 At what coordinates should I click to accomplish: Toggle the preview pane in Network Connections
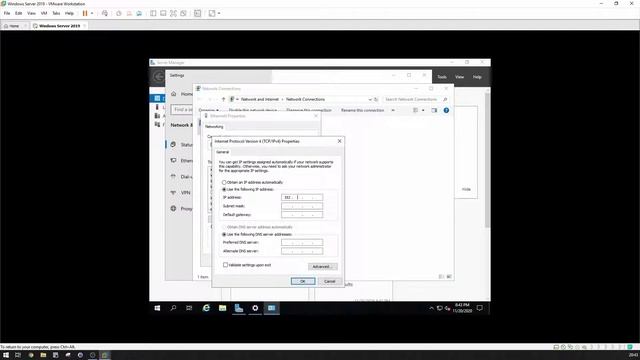(434, 110)
